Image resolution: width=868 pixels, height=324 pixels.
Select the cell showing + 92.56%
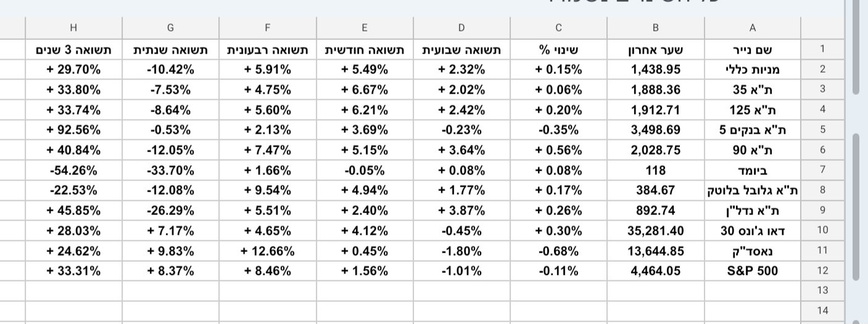tap(73, 130)
